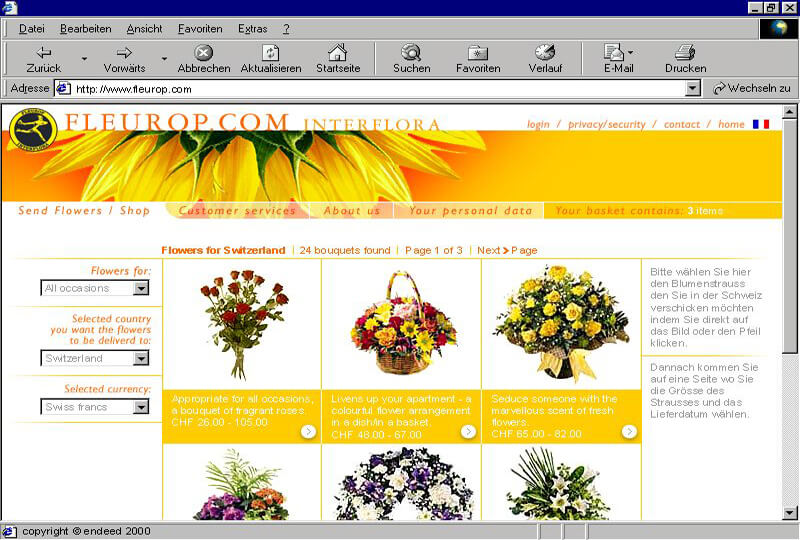This screenshot has width=800, height=540.
Task: Click status bar IE page icon
Action: pyautogui.click(x=10, y=531)
